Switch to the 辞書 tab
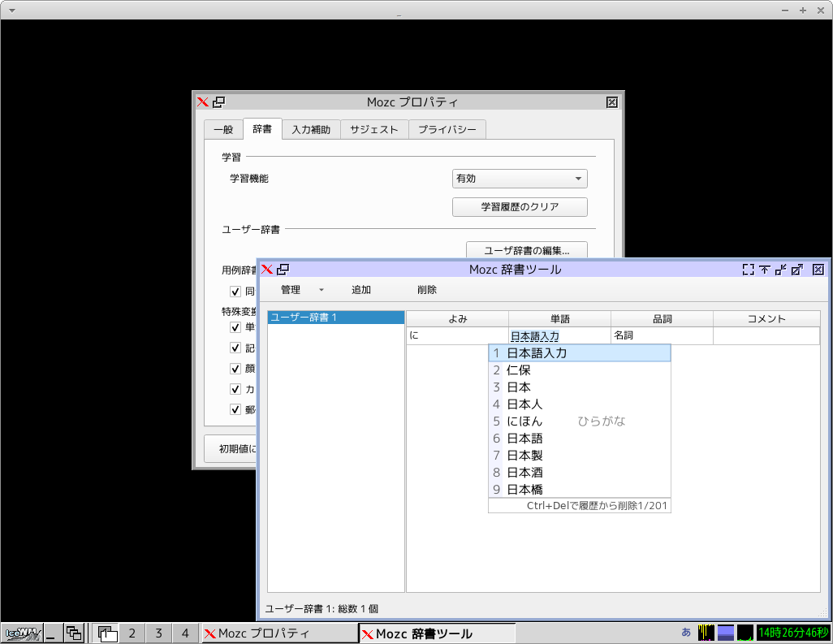This screenshot has height=644, width=833. pyautogui.click(x=262, y=129)
